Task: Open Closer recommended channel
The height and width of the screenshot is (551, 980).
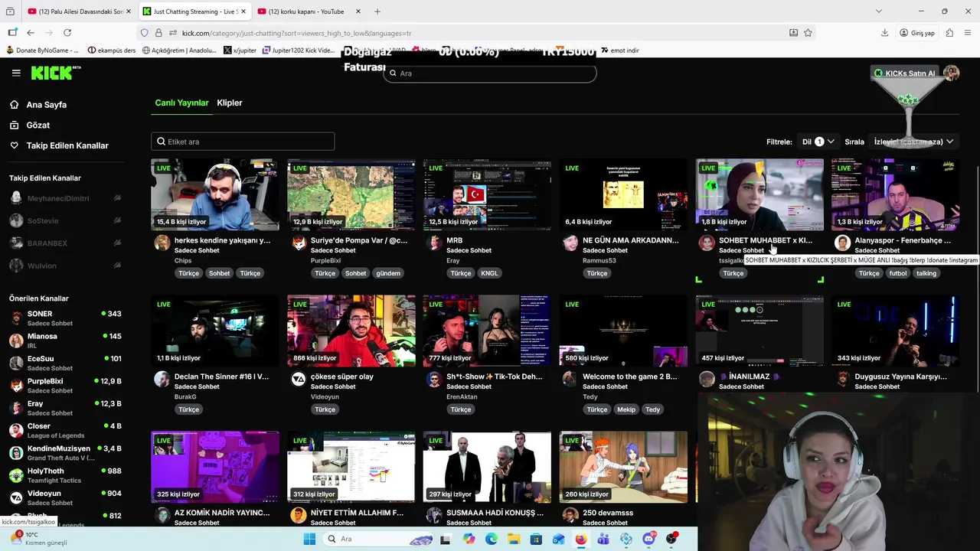Action: (x=65, y=430)
